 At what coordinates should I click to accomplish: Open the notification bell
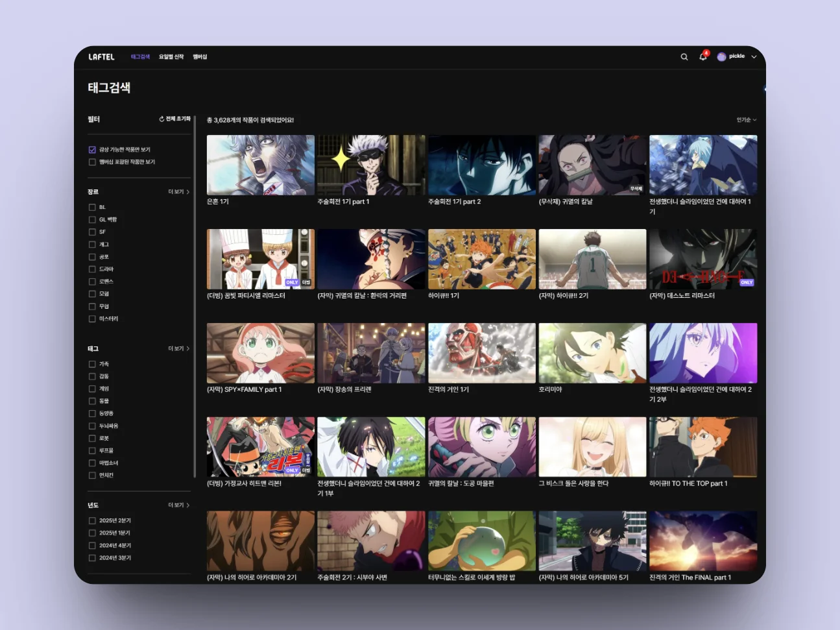[702, 57]
